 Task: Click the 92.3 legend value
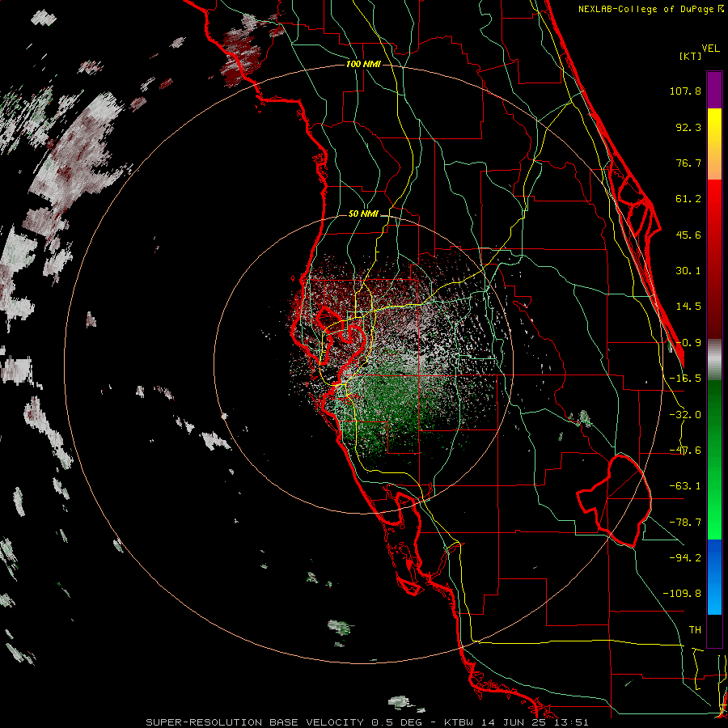688,127
